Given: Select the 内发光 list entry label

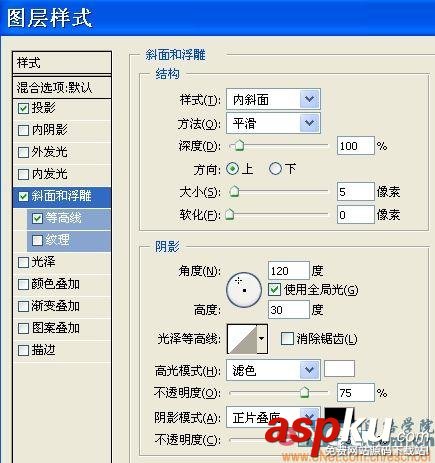Looking at the screenshot, I should coord(49,174).
